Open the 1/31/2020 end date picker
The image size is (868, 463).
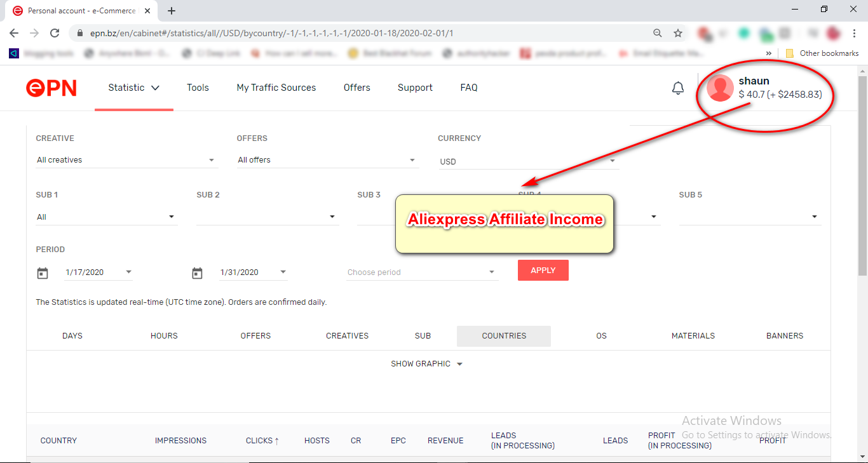coord(253,272)
